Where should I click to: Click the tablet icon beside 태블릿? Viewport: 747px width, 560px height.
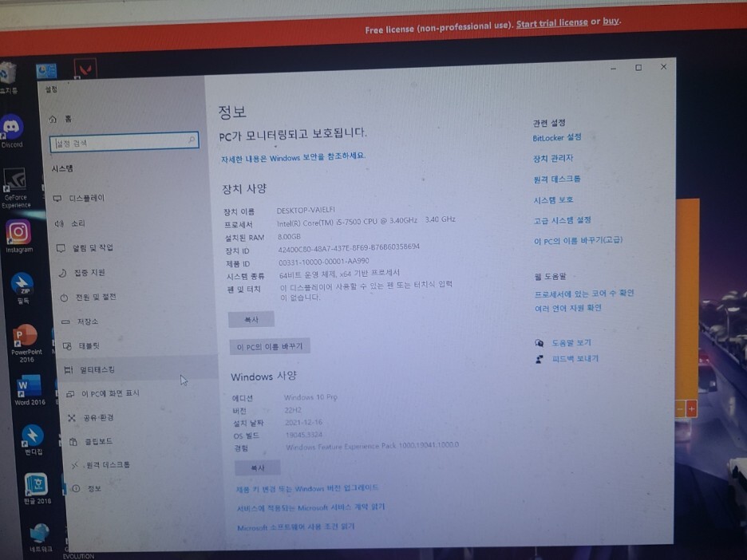[x=67, y=346]
